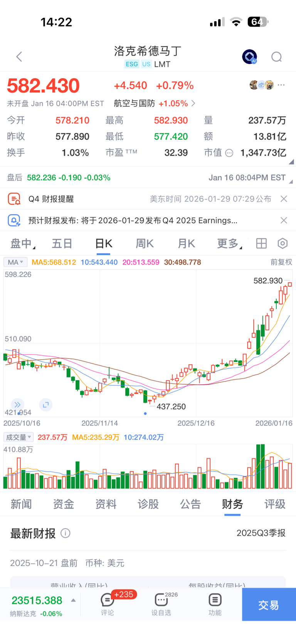Screen dimensions: 296x644
Task: Tap the 市值 info bubble icon
Action: pos(229,153)
